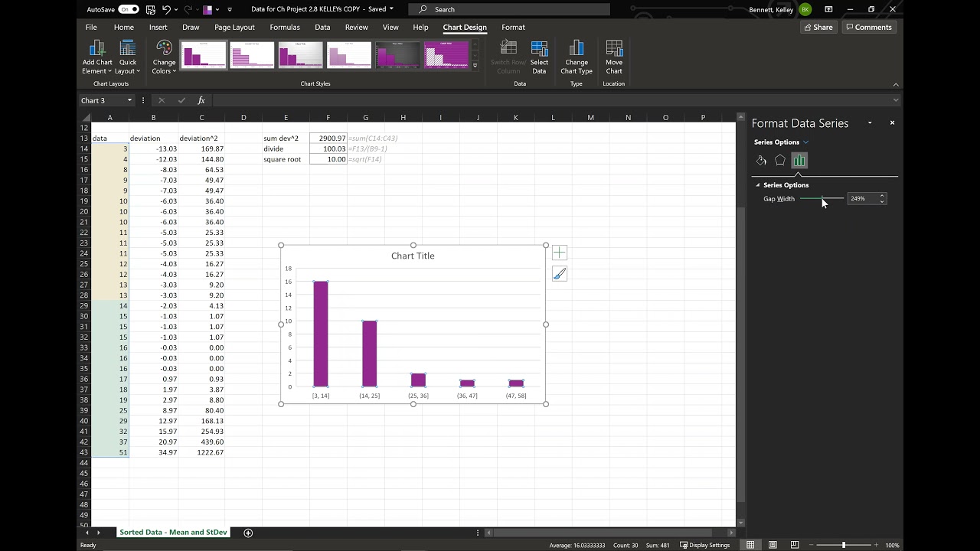
Task: Select the dark-background chart style thumbnail
Action: click(397, 55)
